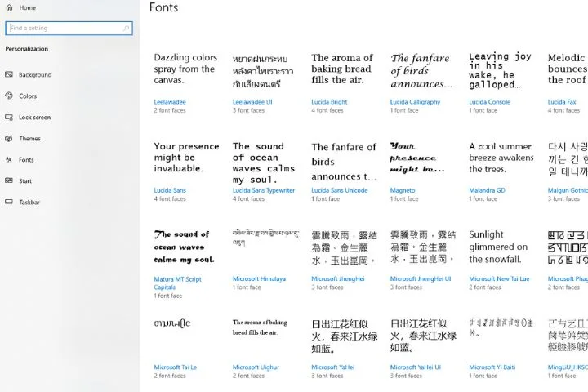Open Lucida Sans Unicode font
Image resolution: width=588 pixels, height=392 pixels.
[340, 190]
